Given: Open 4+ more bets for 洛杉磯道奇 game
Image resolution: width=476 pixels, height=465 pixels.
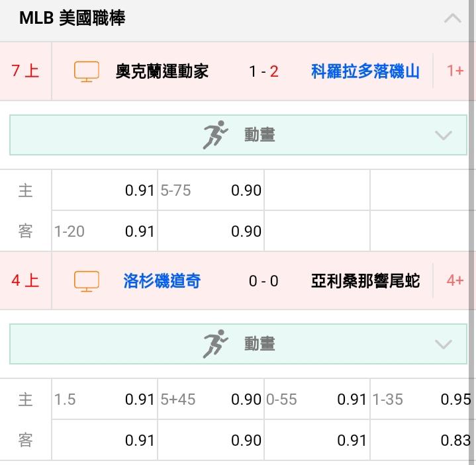Looking at the screenshot, I should click(455, 280).
